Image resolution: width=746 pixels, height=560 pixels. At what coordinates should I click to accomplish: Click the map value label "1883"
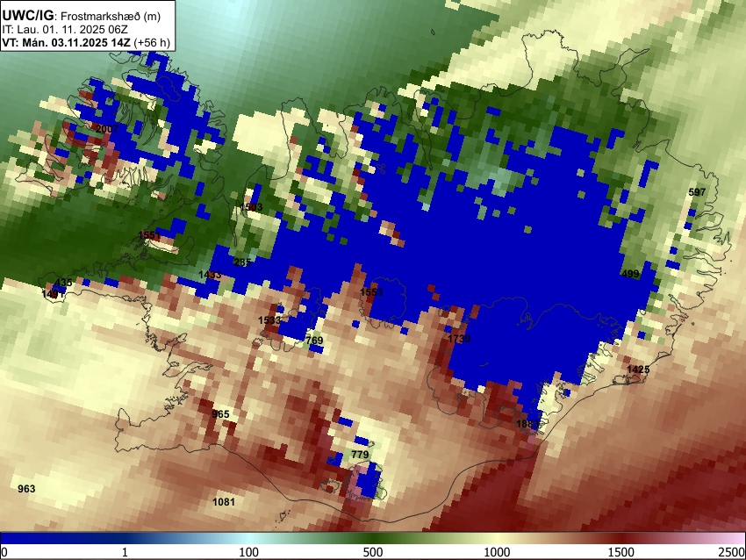click(527, 423)
